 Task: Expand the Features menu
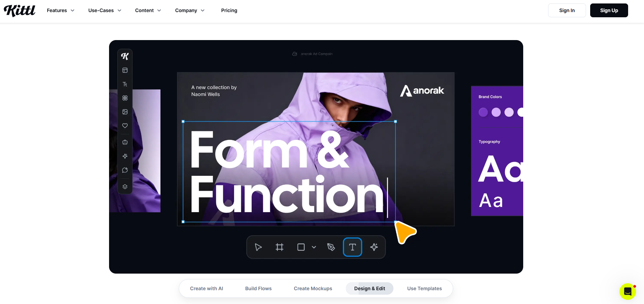coord(61,10)
